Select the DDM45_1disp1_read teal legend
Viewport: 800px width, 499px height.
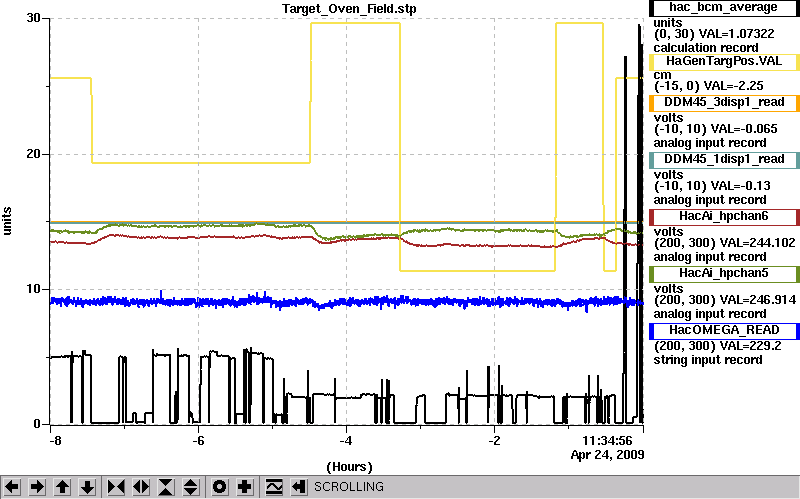[x=723, y=160]
